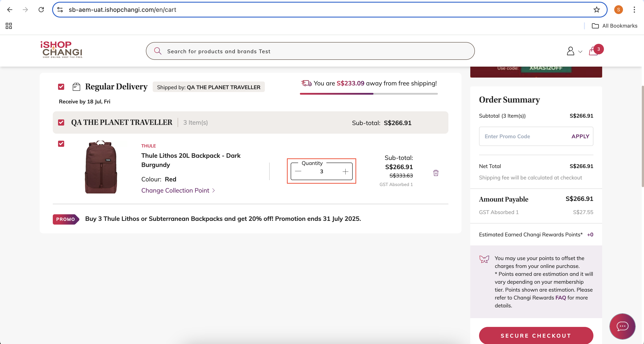This screenshot has width=644, height=344.
Task: Proceed with Secure Checkout button
Action: (536, 335)
